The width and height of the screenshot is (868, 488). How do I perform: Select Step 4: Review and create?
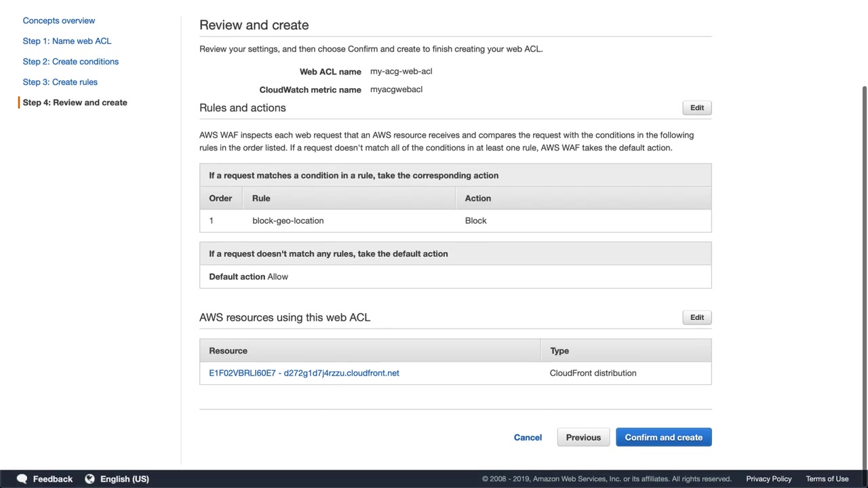[75, 102]
